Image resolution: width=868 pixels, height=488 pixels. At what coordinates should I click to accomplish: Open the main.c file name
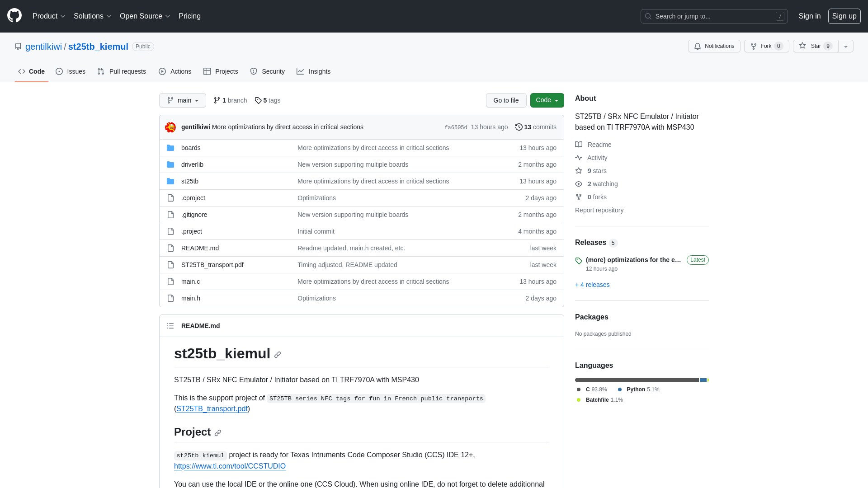click(190, 282)
